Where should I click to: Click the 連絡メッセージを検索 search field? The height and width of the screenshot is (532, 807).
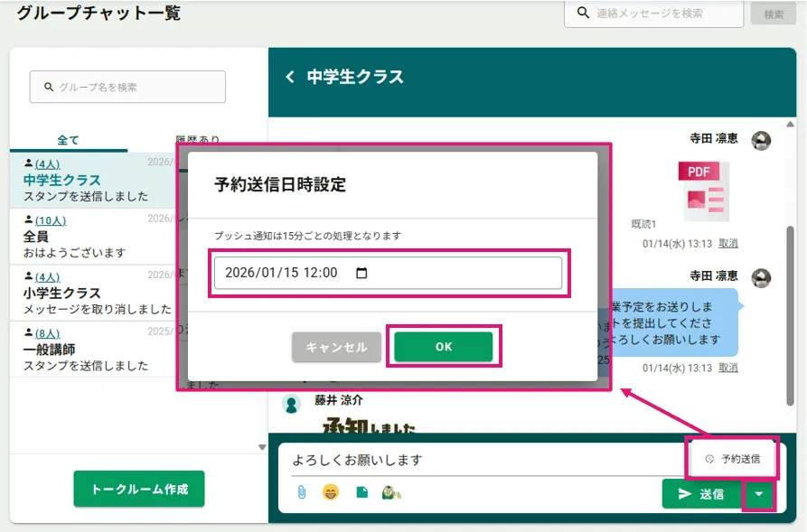point(657,14)
